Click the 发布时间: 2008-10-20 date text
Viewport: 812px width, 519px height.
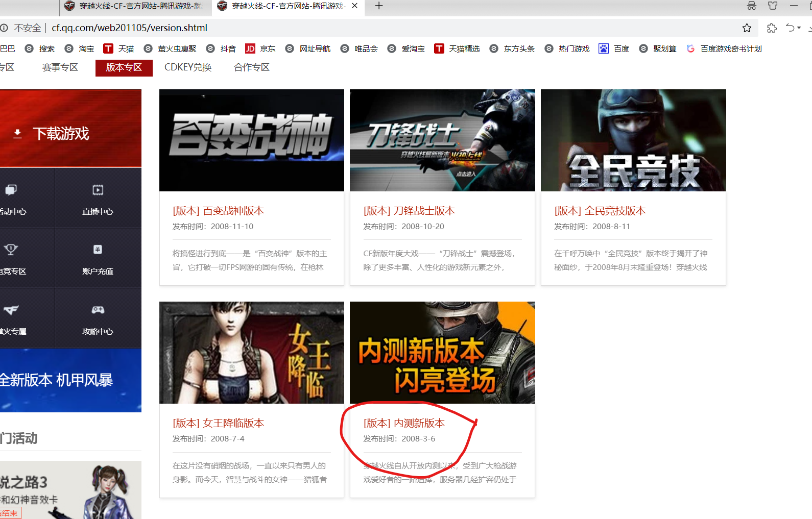pos(404,227)
